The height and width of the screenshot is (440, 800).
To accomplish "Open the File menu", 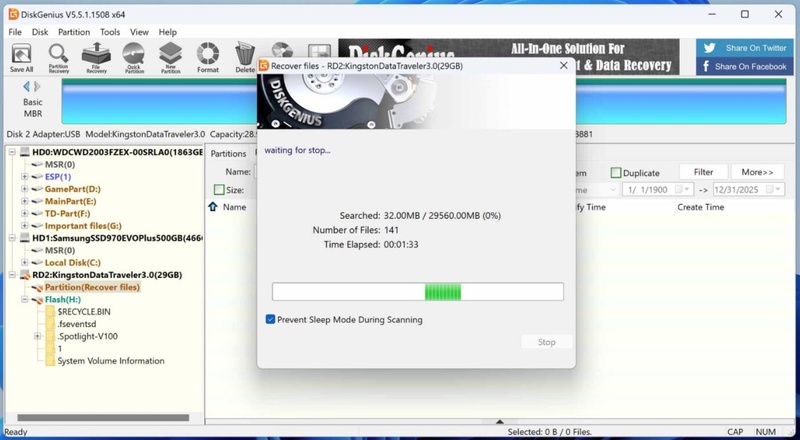I will [15, 32].
